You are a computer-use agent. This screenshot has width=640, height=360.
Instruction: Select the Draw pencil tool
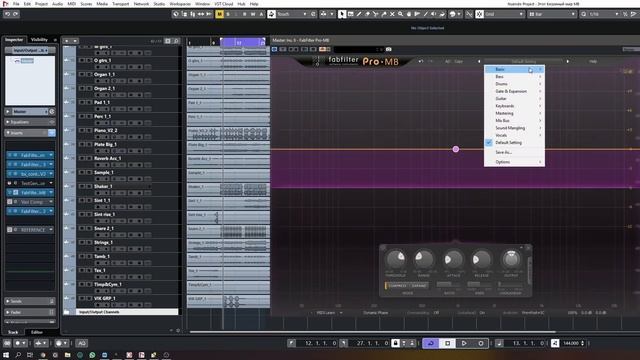pos(359,14)
